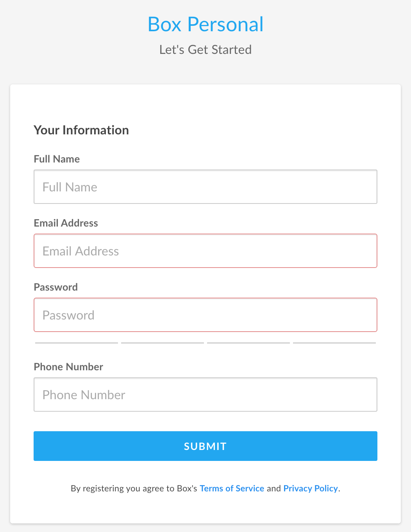Click the Phone Number label
The image size is (411, 532).
tap(68, 367)
